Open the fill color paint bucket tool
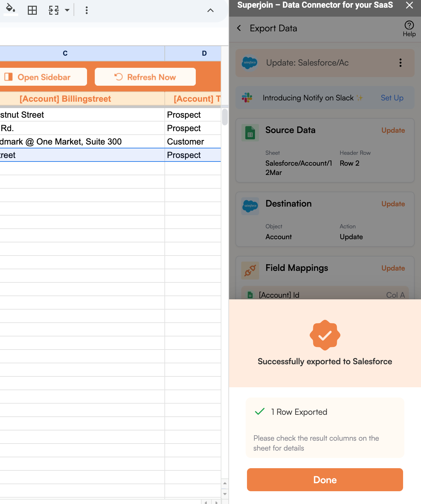Screen dimensions: 421x504 pos(11,9)
